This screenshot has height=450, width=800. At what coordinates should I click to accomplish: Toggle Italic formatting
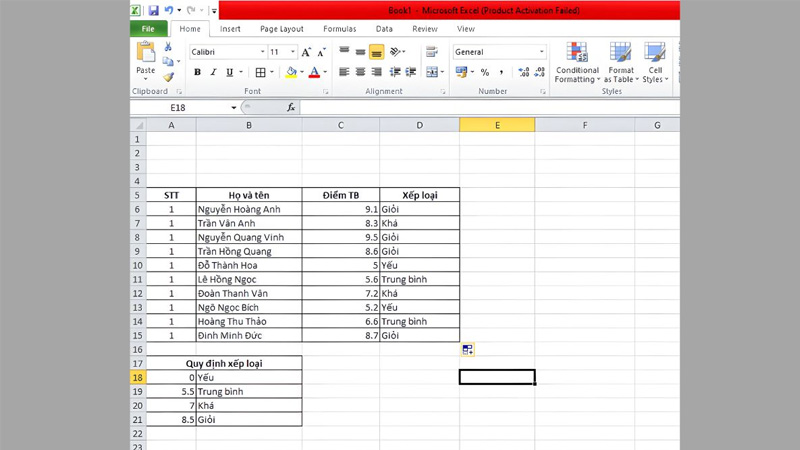(x=213, y=72)
